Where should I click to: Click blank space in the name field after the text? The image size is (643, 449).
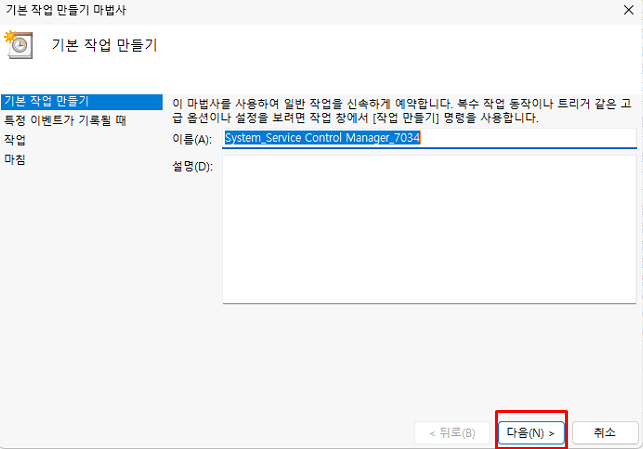tap(530, 139)
